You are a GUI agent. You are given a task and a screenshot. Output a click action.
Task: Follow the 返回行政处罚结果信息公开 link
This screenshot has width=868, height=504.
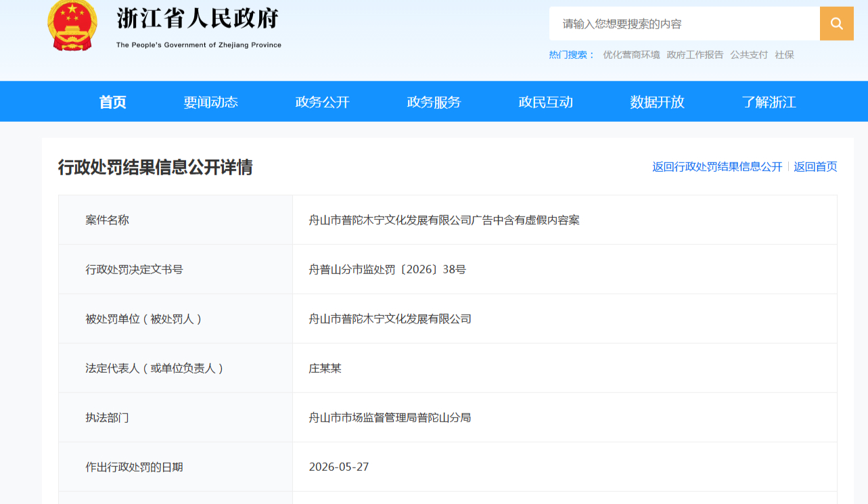pyautogui.click(x=717, y=166)
